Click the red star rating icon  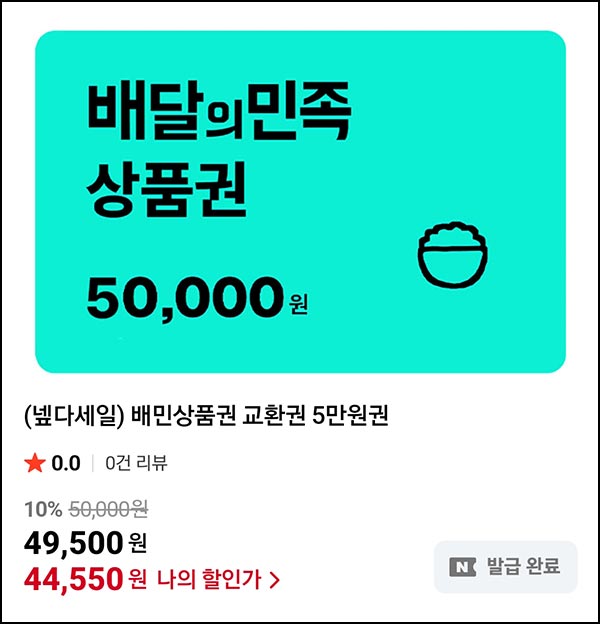tap(34, 463)
